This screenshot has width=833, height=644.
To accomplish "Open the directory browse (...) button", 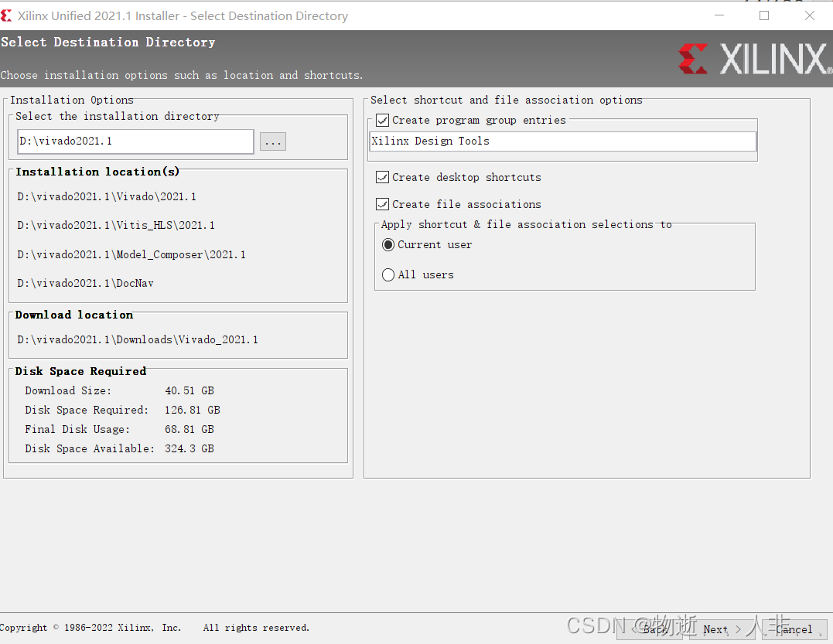I will click(273, 141).
